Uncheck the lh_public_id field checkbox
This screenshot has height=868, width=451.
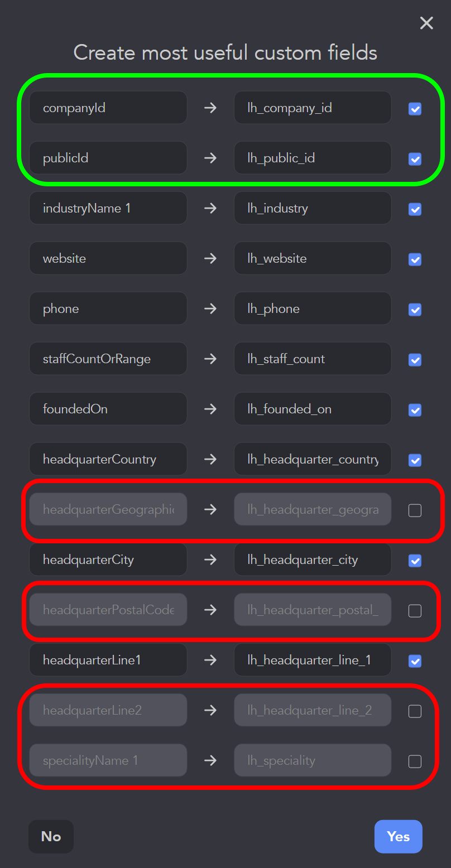coord(415,159)
